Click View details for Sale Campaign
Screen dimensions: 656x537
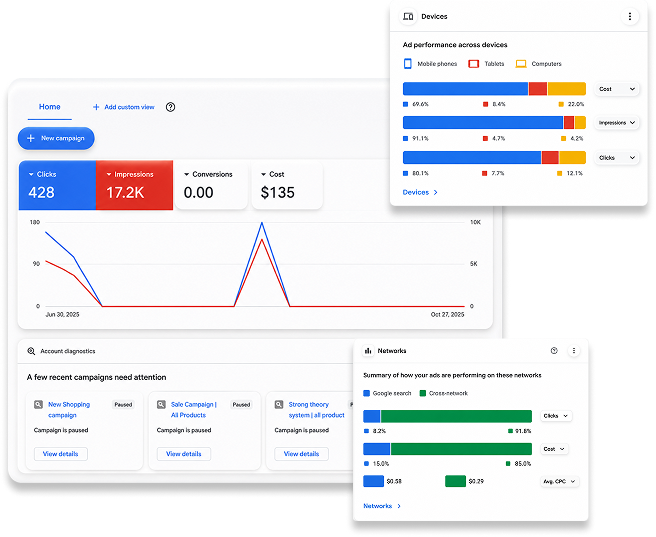pos(184,454)
